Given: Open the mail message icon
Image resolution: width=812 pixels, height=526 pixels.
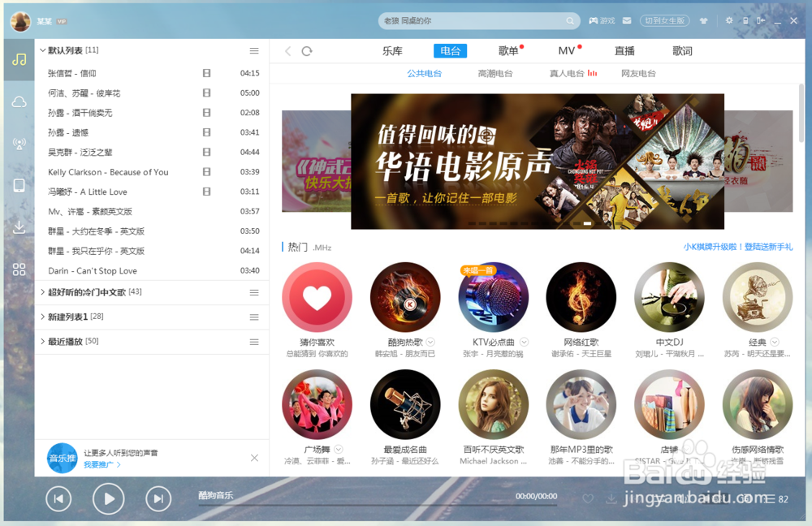Looking at the screenshot, I should tap(627, 21).
